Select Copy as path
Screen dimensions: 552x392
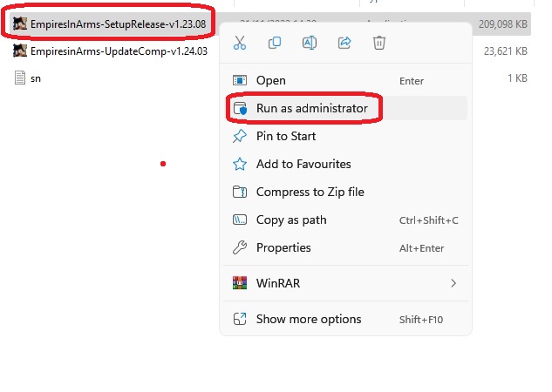[345, 220]
